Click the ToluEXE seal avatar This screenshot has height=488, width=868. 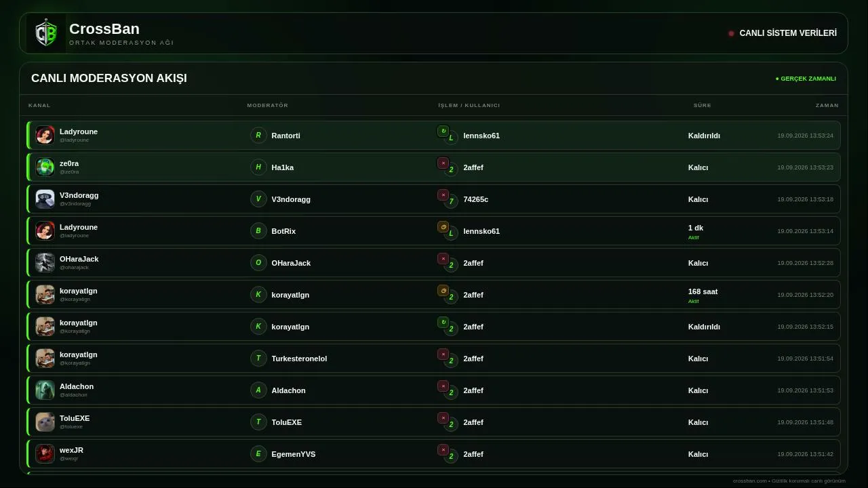(45, 422)
